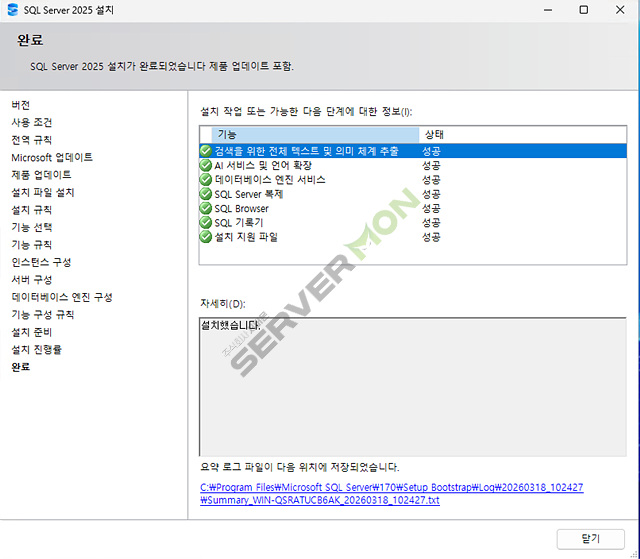Click the 사용 조건 step in sidebar
This screenshot has width=640, height=559.
[x=32, y=122]
